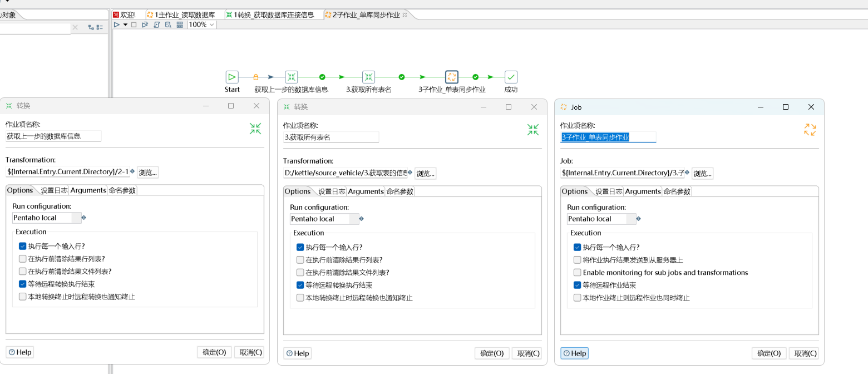
Task: Click variable icon beside Job path field
Action: (687, 173)
